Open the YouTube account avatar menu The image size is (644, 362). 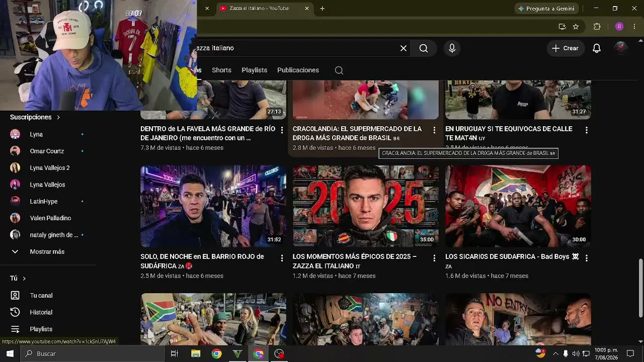(621, 48)
